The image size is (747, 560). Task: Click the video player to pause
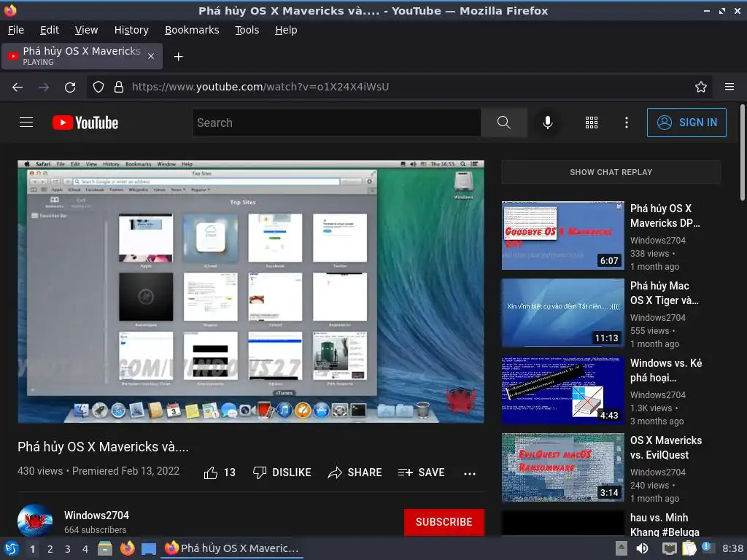tap(251, 292)
